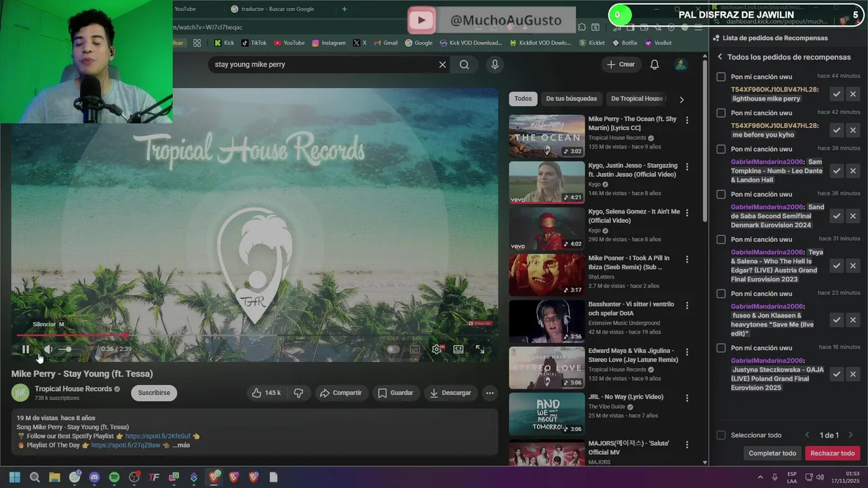Check the me before you kyho request

721,113
